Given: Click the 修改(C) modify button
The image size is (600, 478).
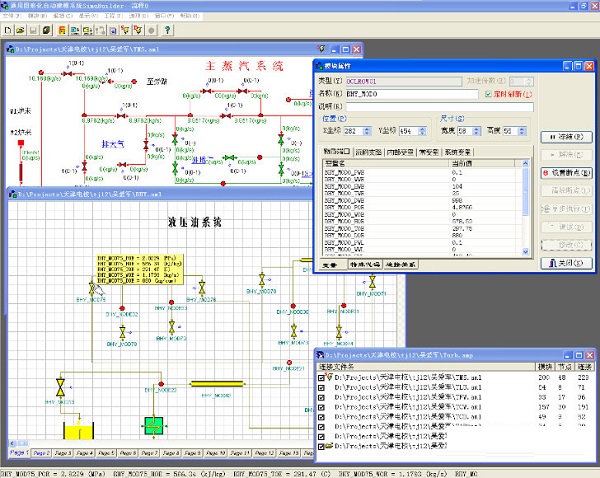Looking at the screenshot, I should coord(566,245).
